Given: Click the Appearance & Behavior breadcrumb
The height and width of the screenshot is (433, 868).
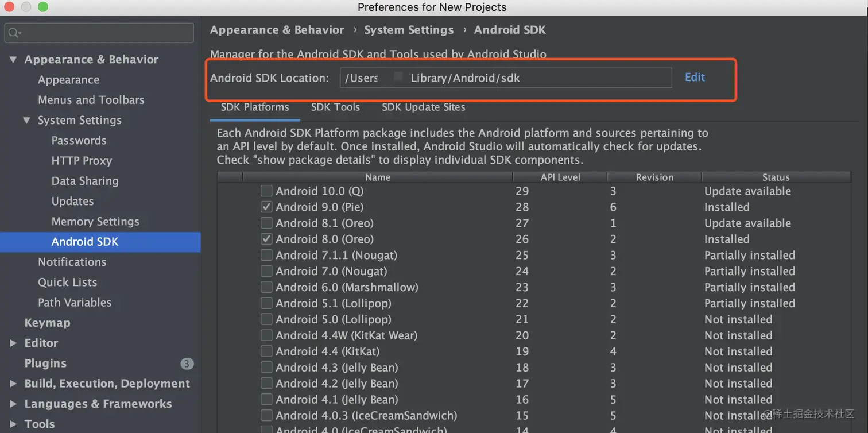Looking at the screenshot, I should tap(277, 30).
